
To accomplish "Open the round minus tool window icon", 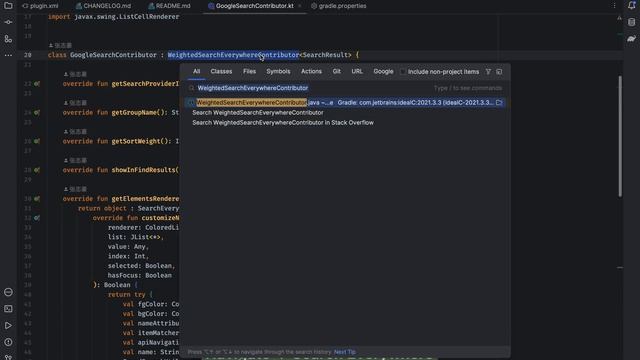I will coord(8,292).
